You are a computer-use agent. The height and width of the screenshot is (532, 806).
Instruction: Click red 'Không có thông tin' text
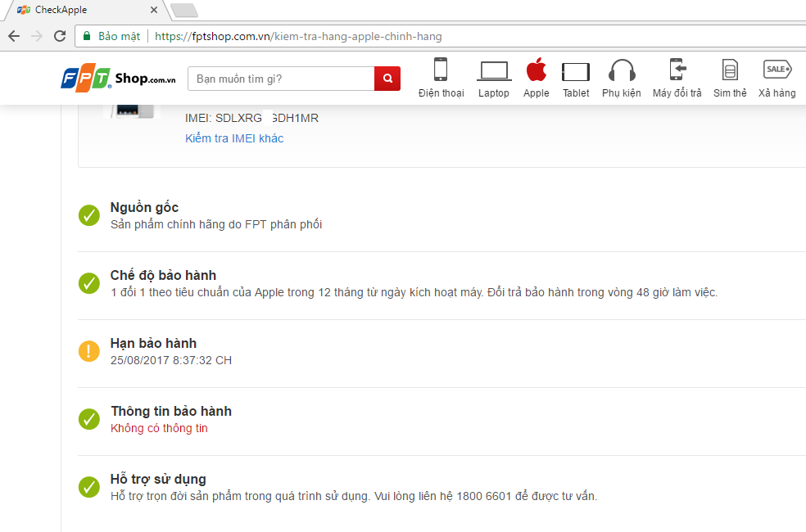click(x=160, y=428)
